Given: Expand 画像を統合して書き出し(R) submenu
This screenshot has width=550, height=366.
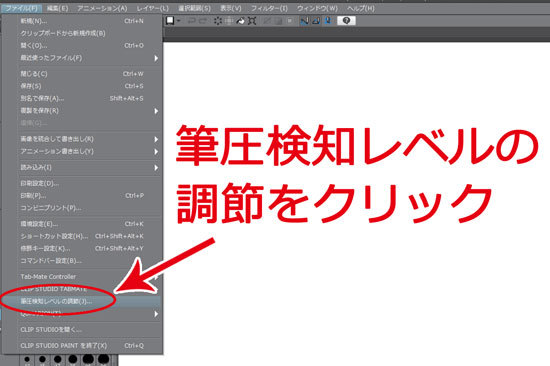Looking at the screenshot, I should 82,139.
